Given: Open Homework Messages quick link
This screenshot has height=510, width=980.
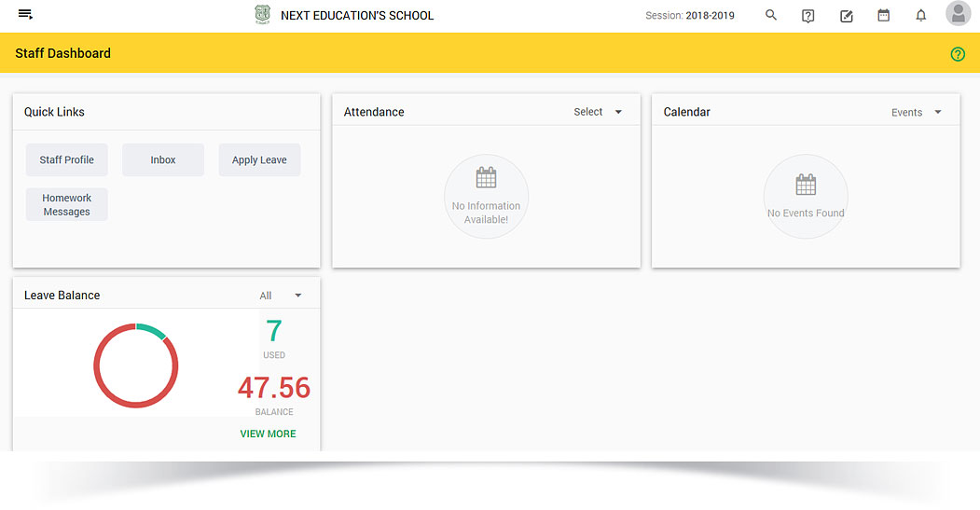Looking at the screenshot, I should click(67, 205).
